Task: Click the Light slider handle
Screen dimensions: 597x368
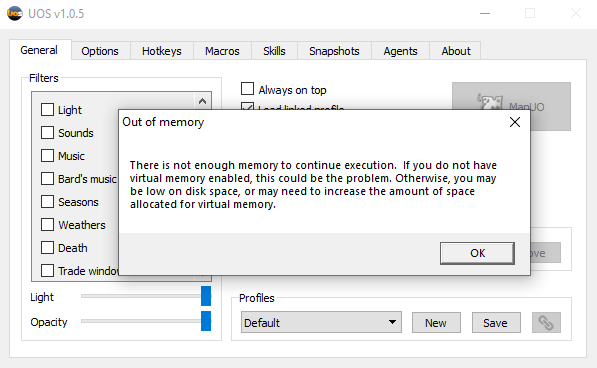Action: 206,296
